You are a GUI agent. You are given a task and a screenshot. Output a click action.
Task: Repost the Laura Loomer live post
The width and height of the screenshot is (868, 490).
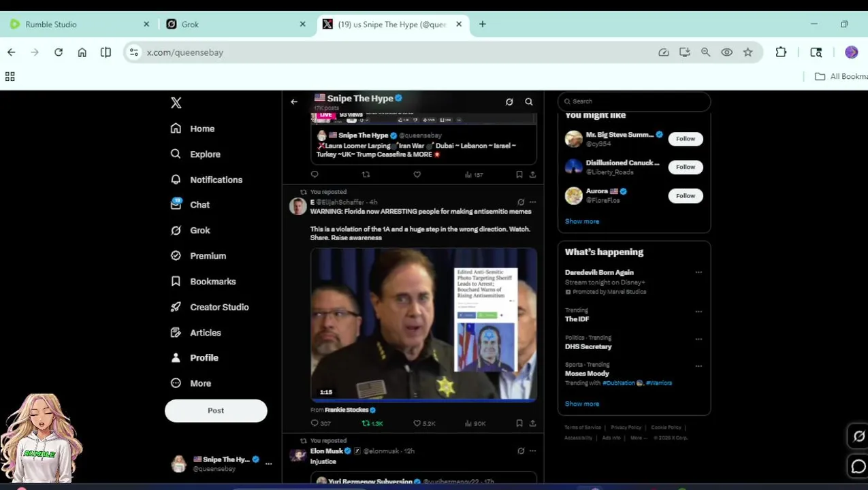(x=366, y=175)
